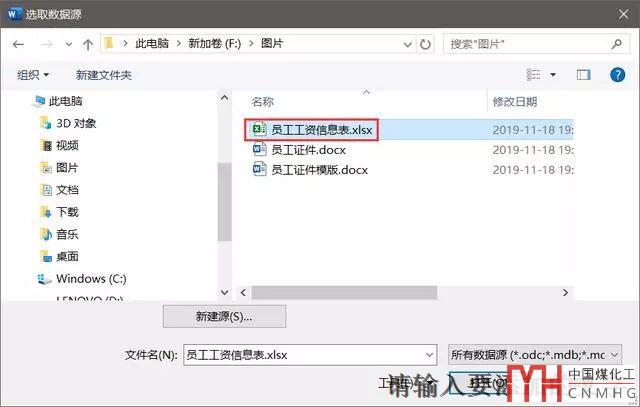Toggle the preview pane icon
The height and width of the screenshot is (407, 640).
tap(584, 74)
